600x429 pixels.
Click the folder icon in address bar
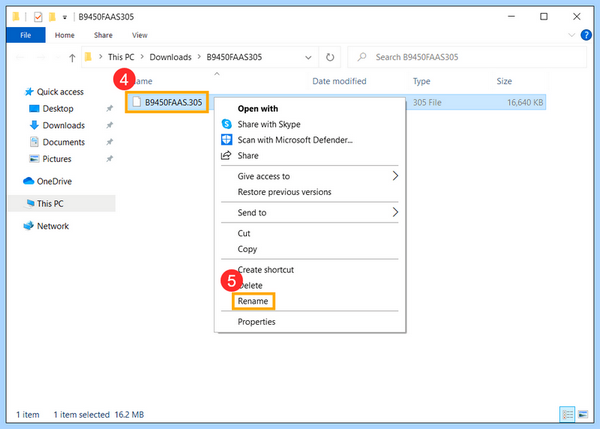click(x=88, y=57)
